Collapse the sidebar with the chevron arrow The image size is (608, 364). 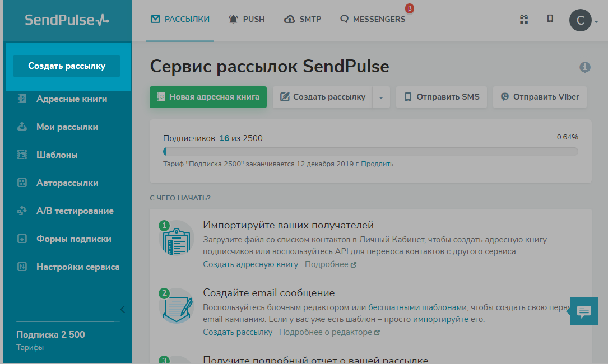pos(123,309)
